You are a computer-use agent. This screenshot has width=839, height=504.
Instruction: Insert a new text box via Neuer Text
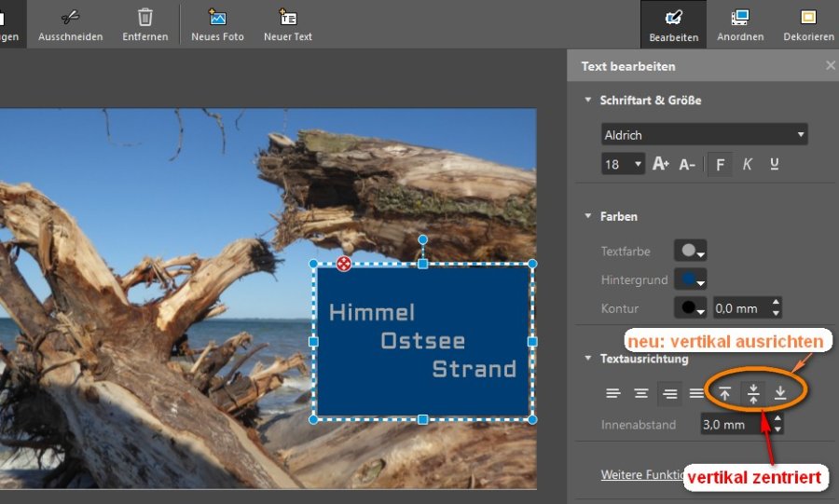click(x=288, y=17)
